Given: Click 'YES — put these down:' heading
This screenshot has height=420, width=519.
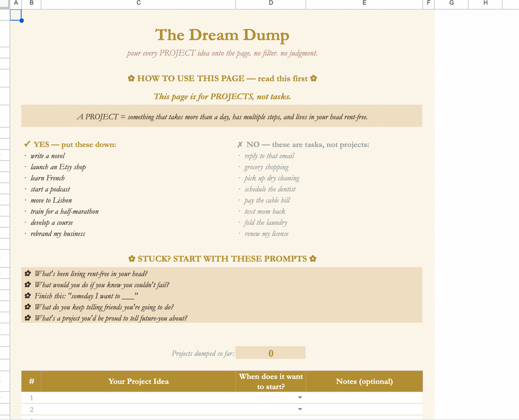Looking at the screenshot, I should [x=70, y=145].
